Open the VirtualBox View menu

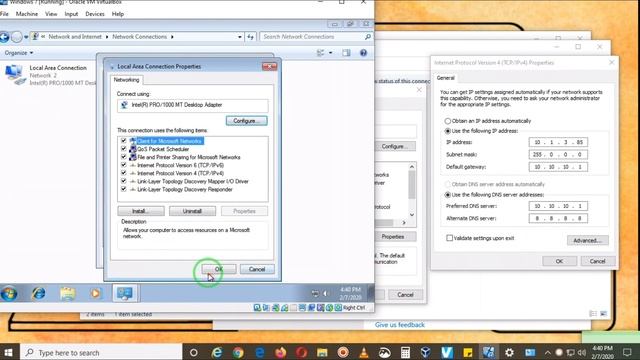[x=51, y=14]
